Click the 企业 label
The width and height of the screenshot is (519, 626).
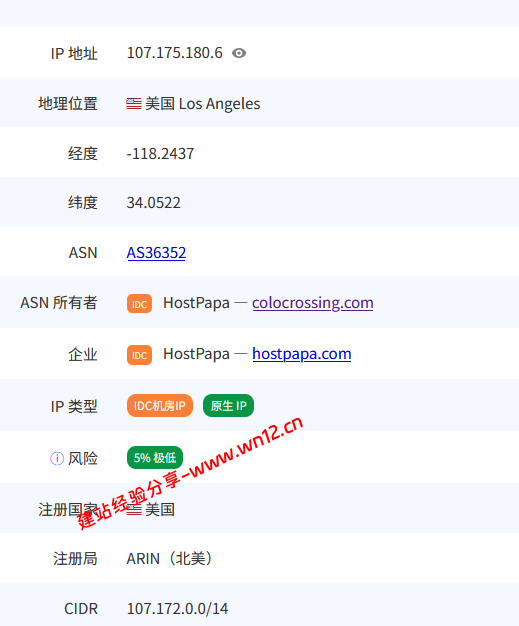click(83, 355)
